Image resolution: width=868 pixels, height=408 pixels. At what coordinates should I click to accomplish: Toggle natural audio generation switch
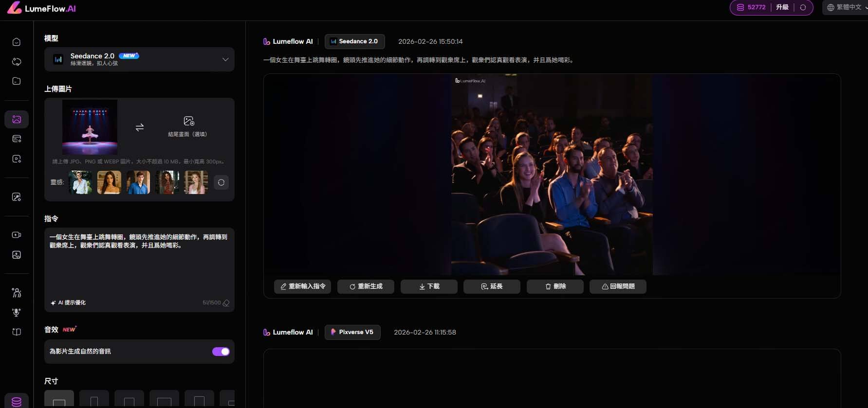(x=221, y=352)
